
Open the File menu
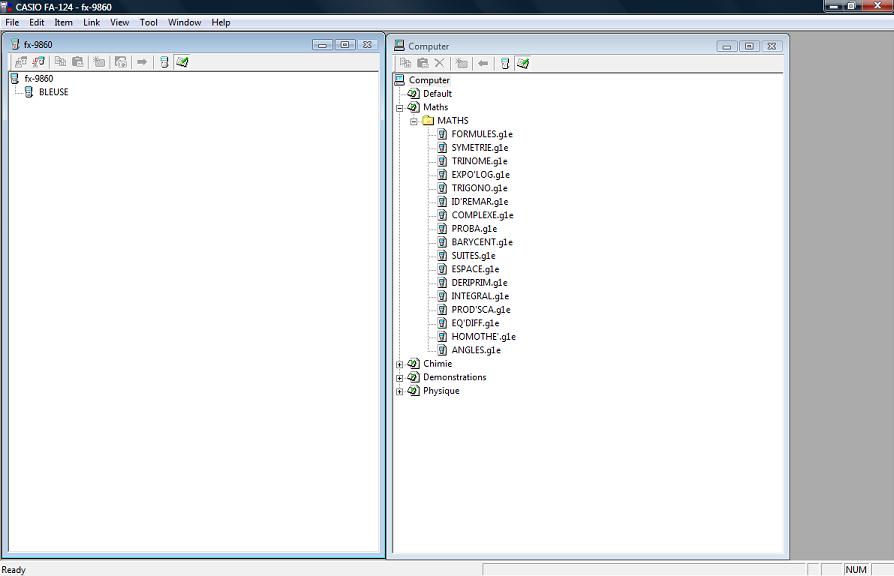(x=12, y=22)
